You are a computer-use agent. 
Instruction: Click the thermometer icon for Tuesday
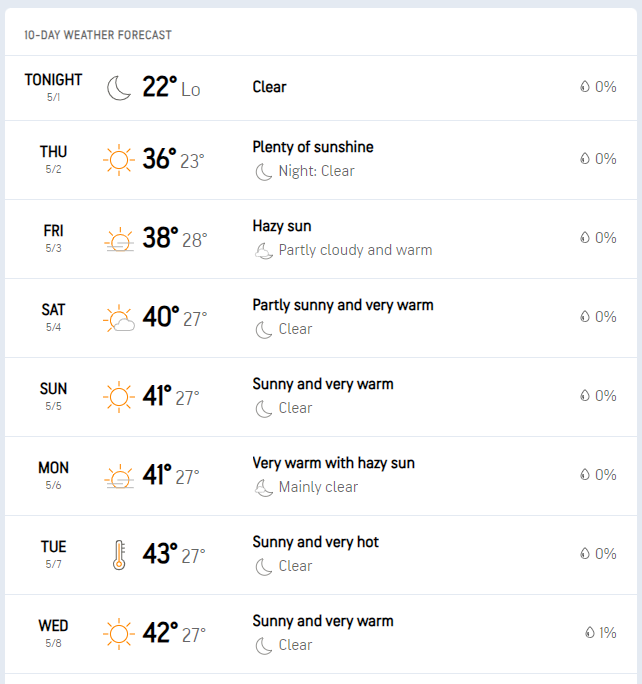click(119, 555)
